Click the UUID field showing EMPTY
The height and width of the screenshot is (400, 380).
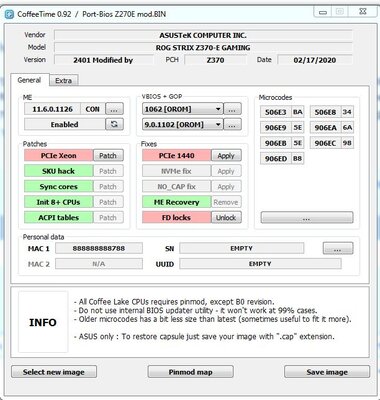pyautogui.click(x=260, y=264)
